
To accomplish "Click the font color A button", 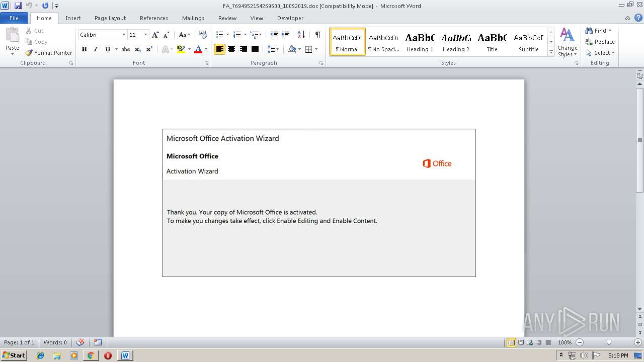I will [198, 49].
